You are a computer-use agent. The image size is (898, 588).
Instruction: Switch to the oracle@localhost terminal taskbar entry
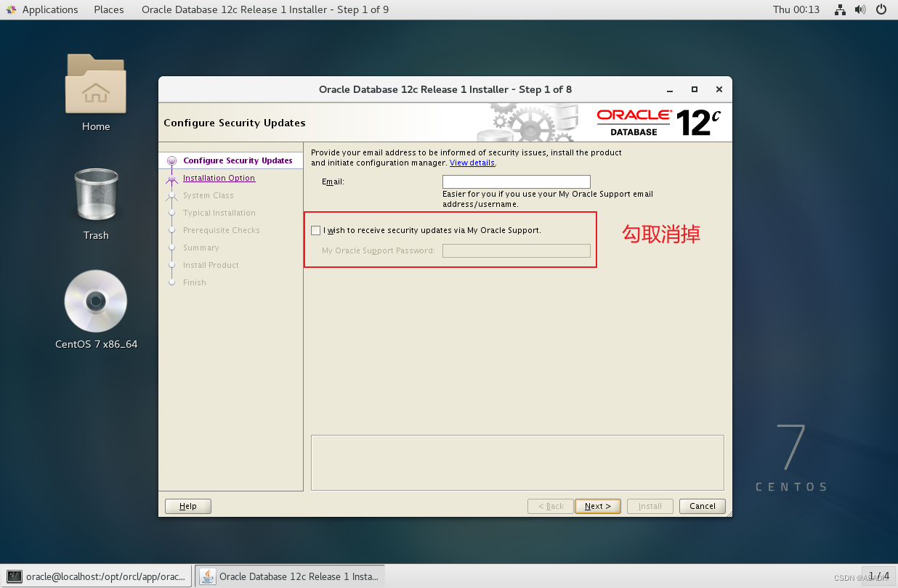point(97,576)
